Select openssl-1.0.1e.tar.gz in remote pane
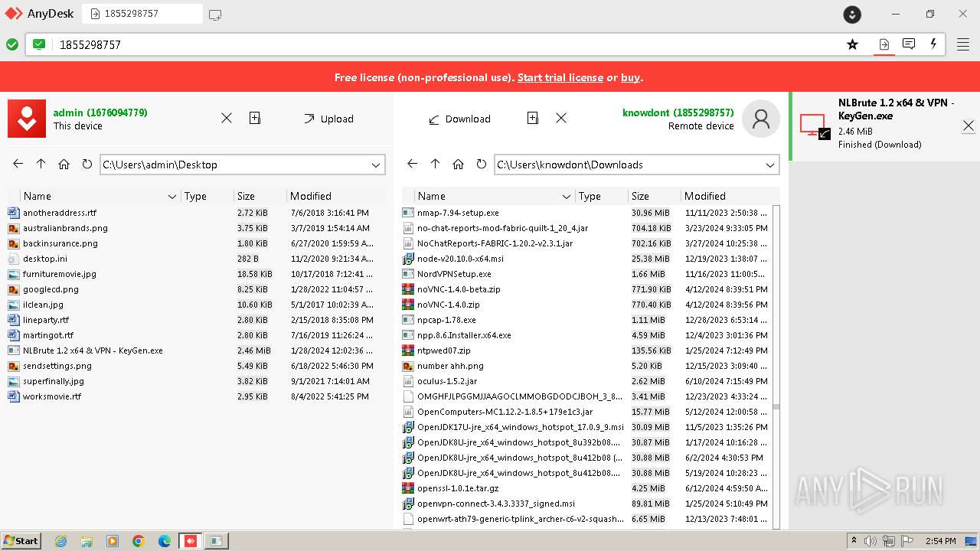Screen dimensions: 980x551 (458, 488)
